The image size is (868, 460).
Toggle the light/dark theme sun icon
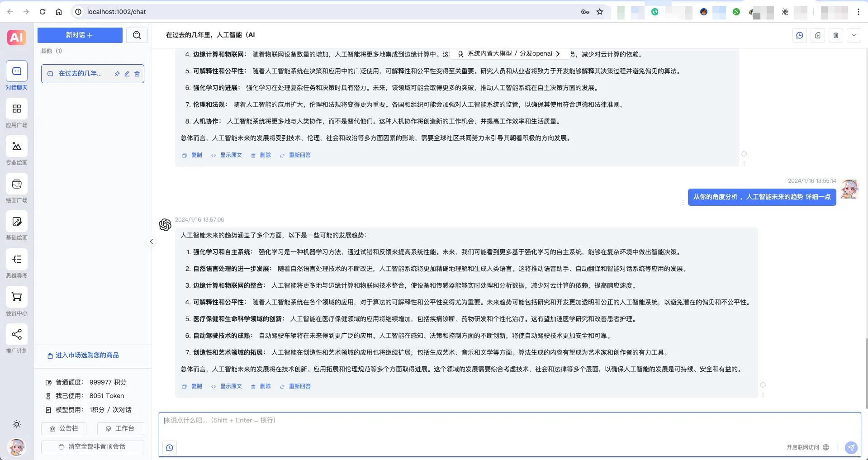coord(17,424)
